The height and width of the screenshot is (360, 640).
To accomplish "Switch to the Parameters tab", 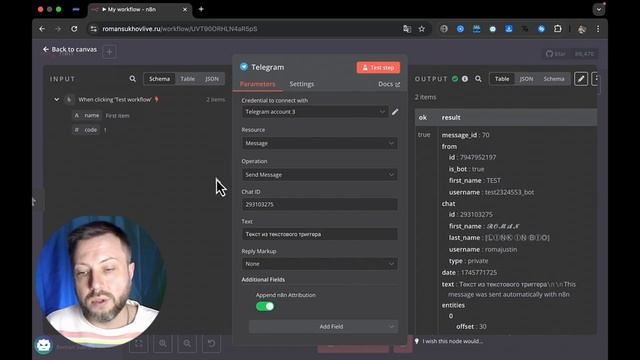I will 258,84.
